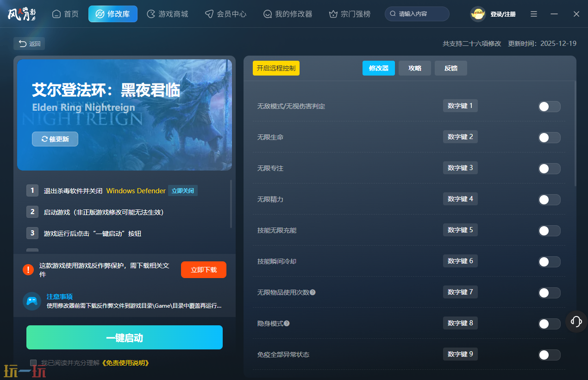Switch to the 反馈 tab

coord(451,68)
